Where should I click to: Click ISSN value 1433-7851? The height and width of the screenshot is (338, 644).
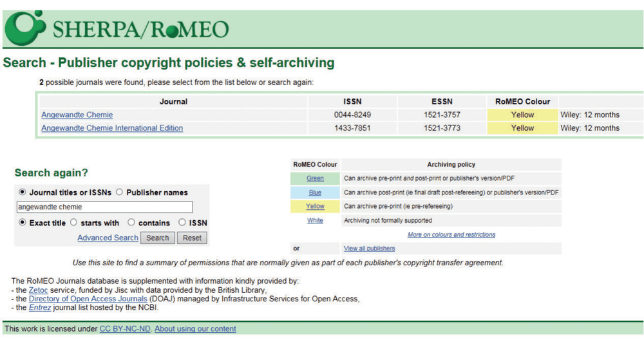(352, 128)
